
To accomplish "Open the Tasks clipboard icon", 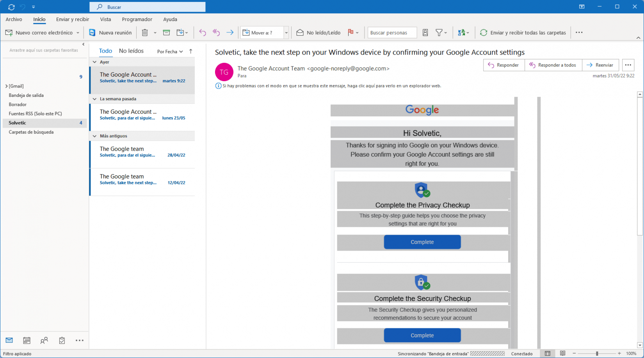I will coord(62,340).
